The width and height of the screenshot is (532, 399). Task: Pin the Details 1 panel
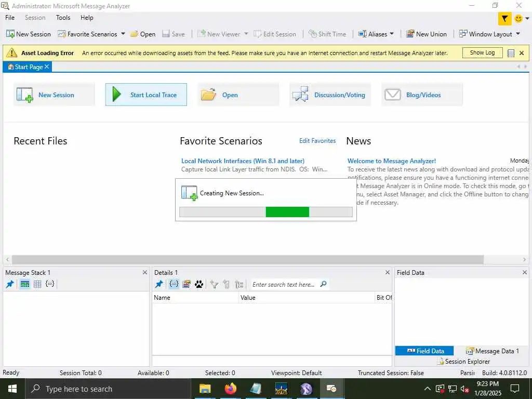(x=159, y=284)
